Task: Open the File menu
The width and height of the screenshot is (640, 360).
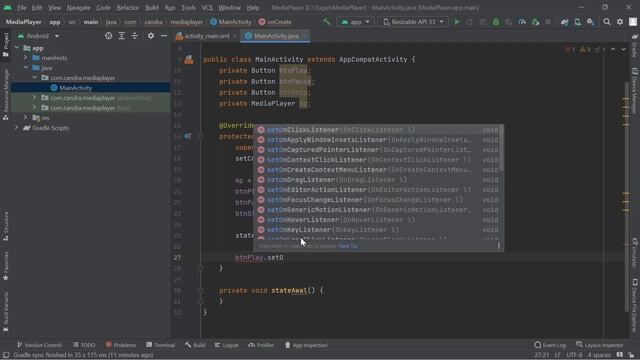Action: click(x=22, y=7)
